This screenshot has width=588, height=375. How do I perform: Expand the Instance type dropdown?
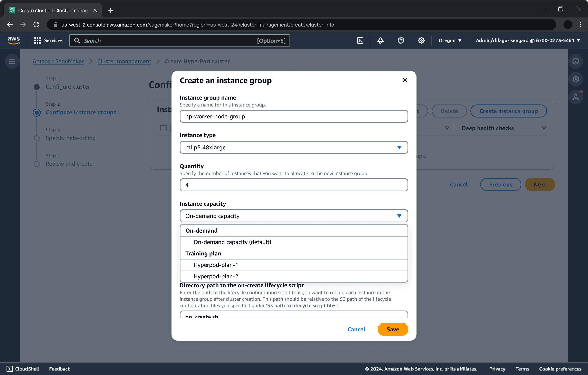tap(294, 147)
